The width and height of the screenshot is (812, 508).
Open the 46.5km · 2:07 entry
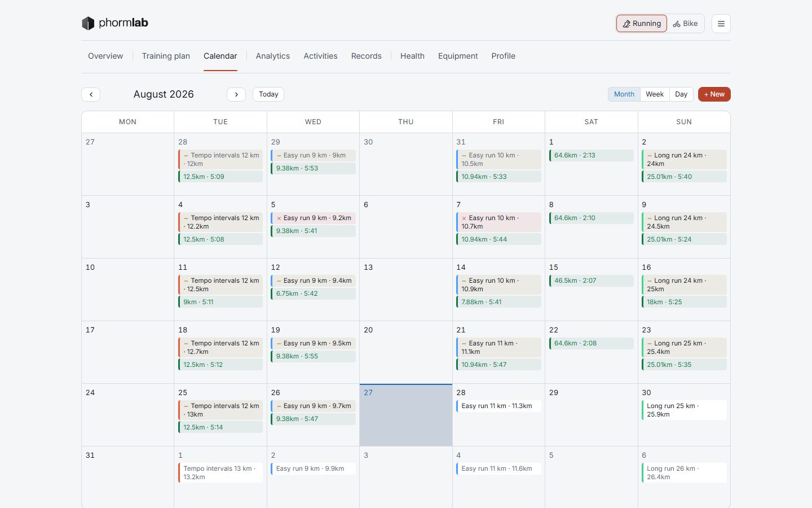pos(591,281)
